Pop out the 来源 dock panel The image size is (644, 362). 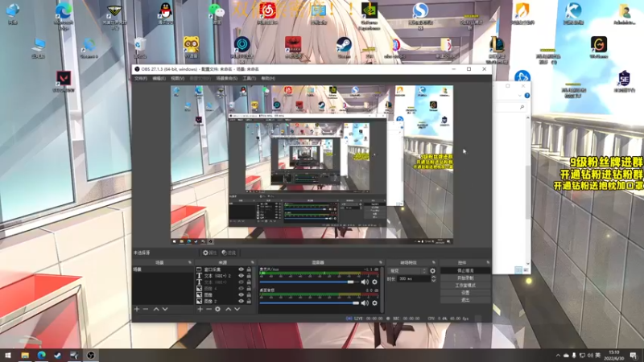pos(252,262)
